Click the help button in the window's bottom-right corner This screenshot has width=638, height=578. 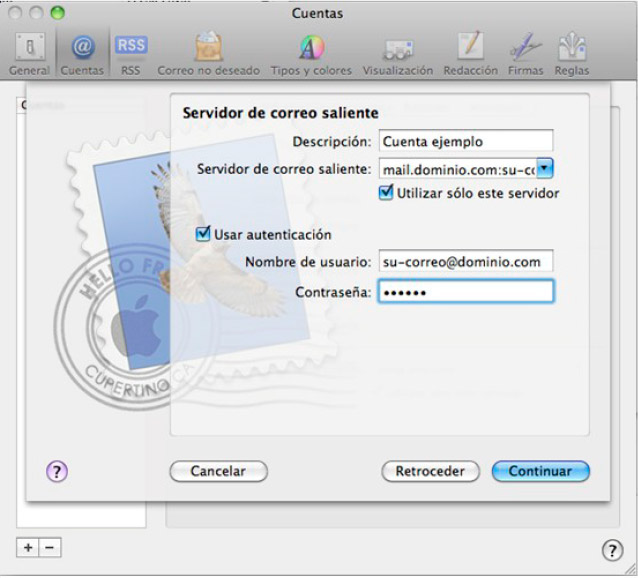tap(612, 550)
